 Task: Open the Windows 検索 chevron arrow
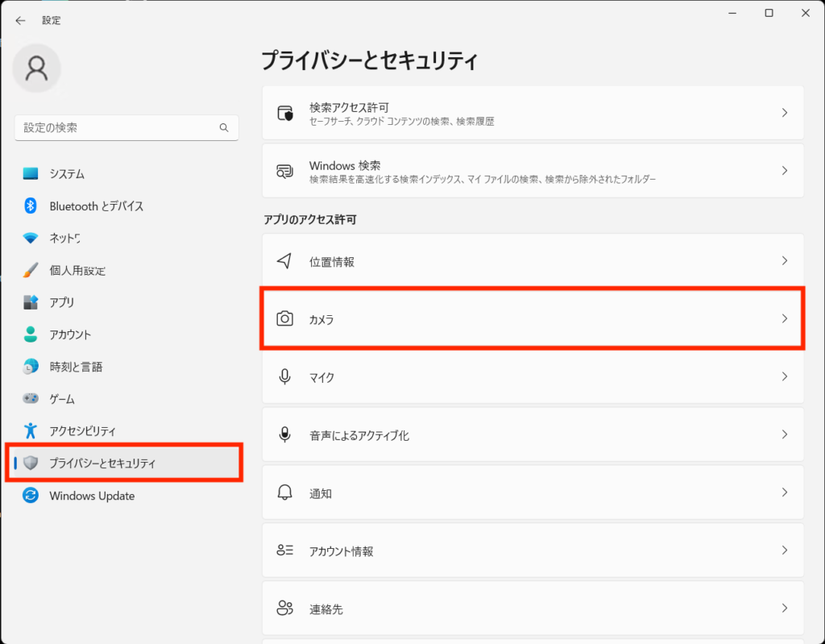(784, 171)
